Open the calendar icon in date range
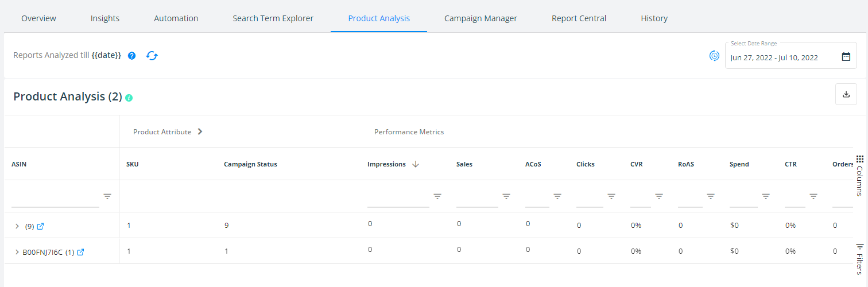The height and width of the screenshot is (287, 868). click(x=846, y=56)
